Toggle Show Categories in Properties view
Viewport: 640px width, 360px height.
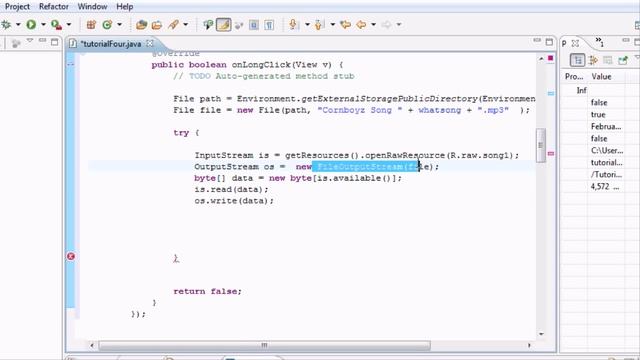[578, 60]
